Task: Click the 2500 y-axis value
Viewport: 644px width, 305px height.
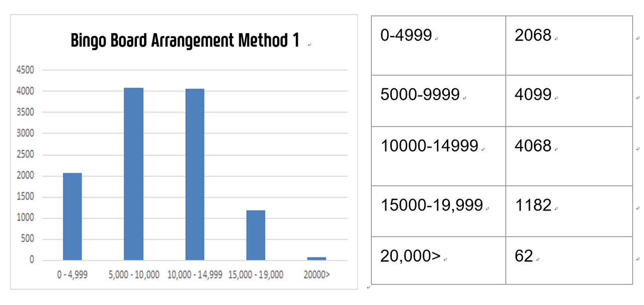Action: pyautogui.click(x=25, y=155)
